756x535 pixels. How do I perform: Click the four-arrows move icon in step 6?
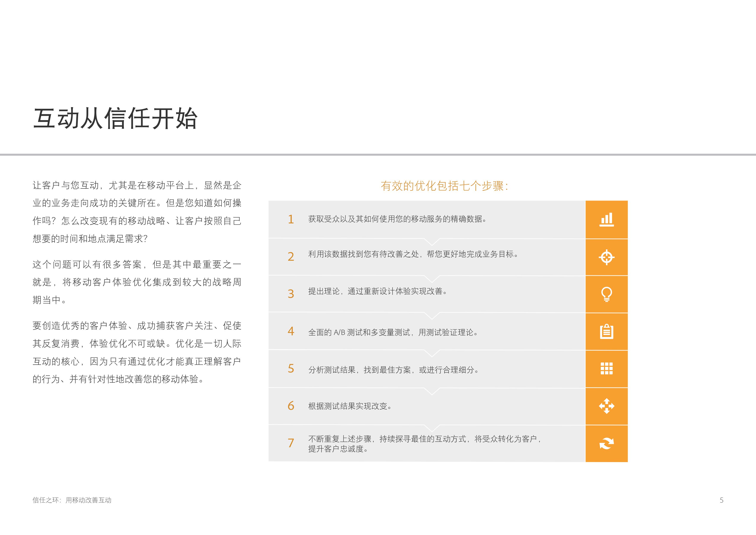(606, 406)
